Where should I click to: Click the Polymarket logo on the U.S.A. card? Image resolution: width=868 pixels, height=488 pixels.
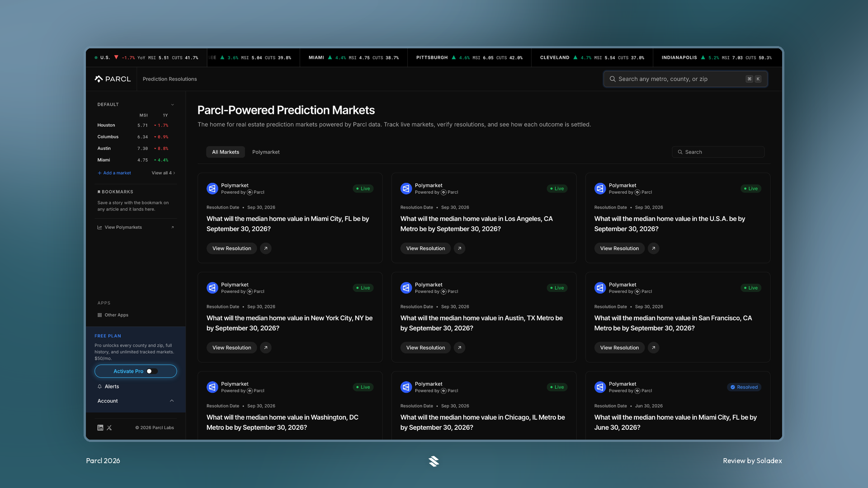(x=600, y=189)
